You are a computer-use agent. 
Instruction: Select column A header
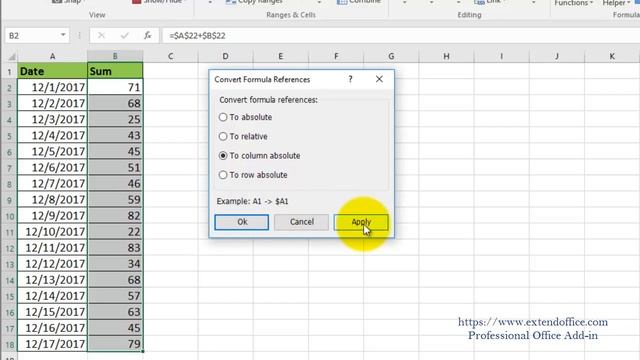52,56
